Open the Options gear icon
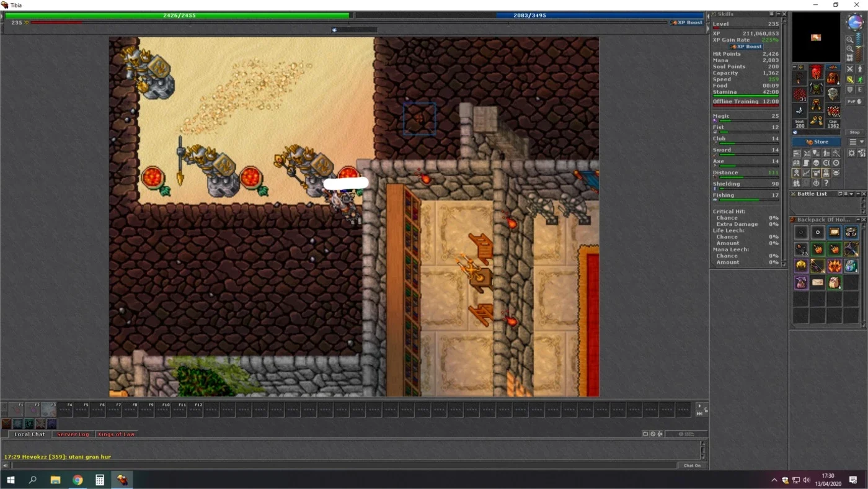The width and height of the screenshot is (868, 489). point(851,153)
